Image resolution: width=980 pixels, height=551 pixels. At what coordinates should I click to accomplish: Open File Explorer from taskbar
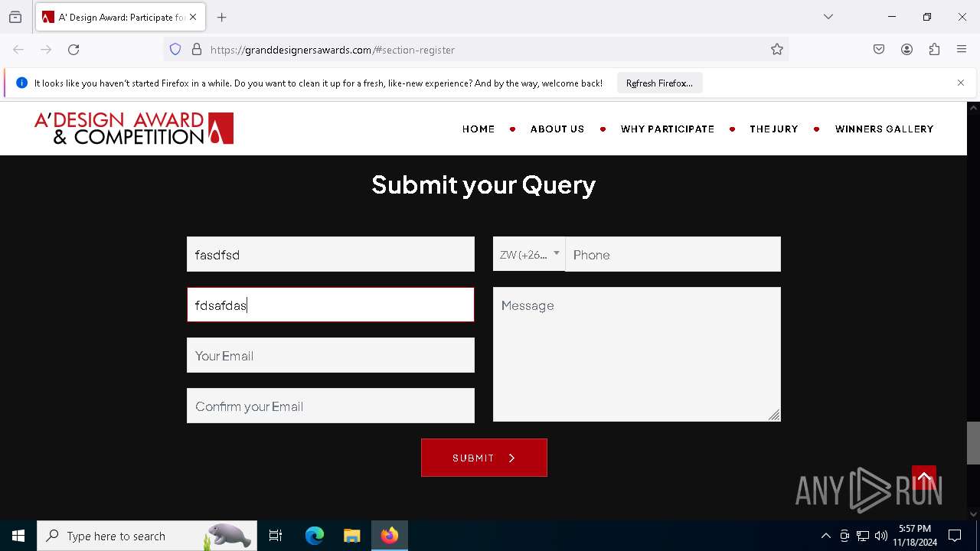(351, 536)
